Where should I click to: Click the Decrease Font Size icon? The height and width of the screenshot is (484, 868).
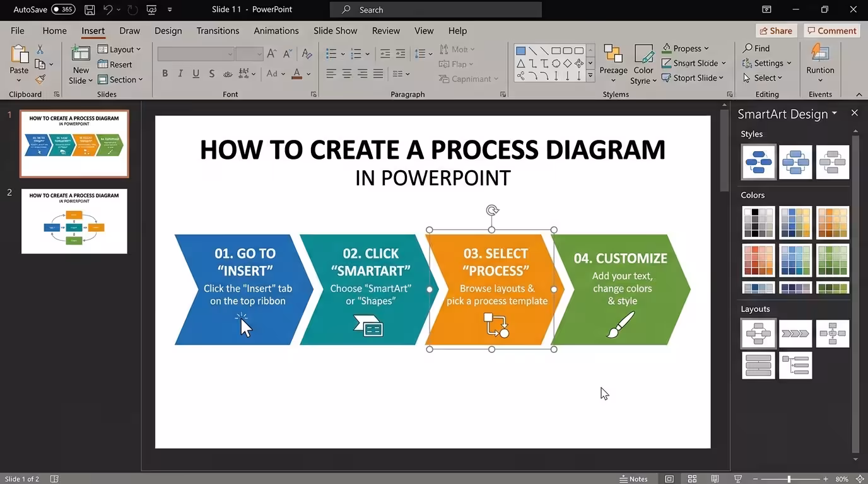[287, 54]
